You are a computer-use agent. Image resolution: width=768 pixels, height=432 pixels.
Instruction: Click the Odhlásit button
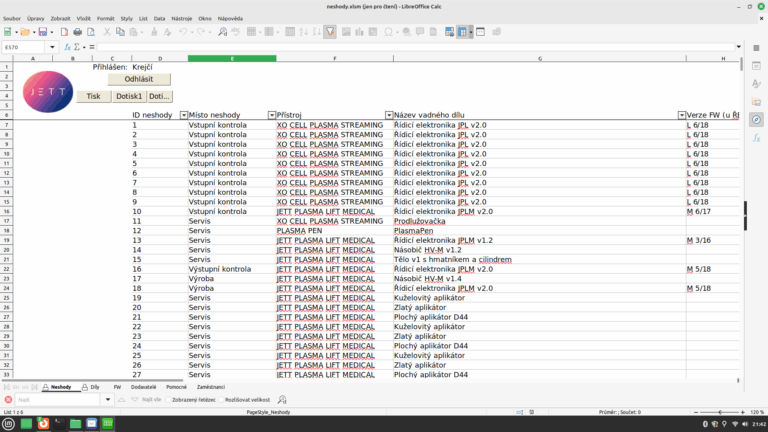point(139,79)
